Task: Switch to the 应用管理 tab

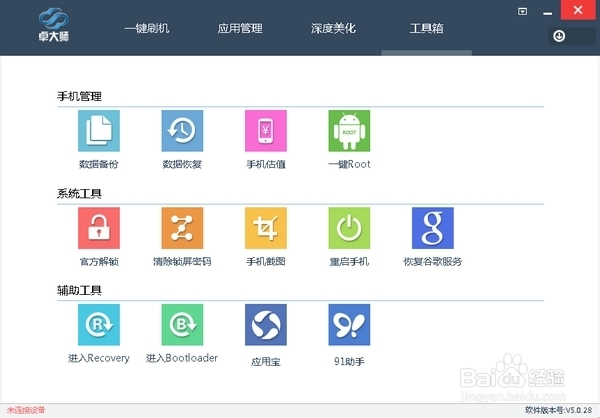Action: [240, 28]
